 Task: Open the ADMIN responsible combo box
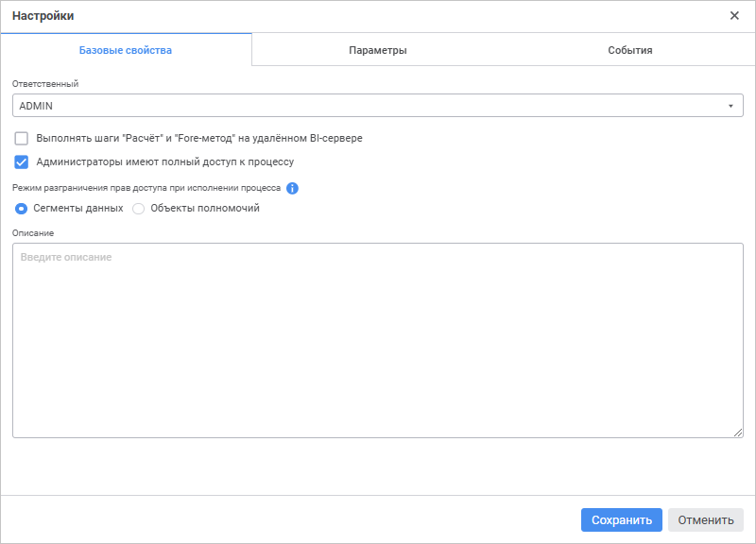point(377,106)
